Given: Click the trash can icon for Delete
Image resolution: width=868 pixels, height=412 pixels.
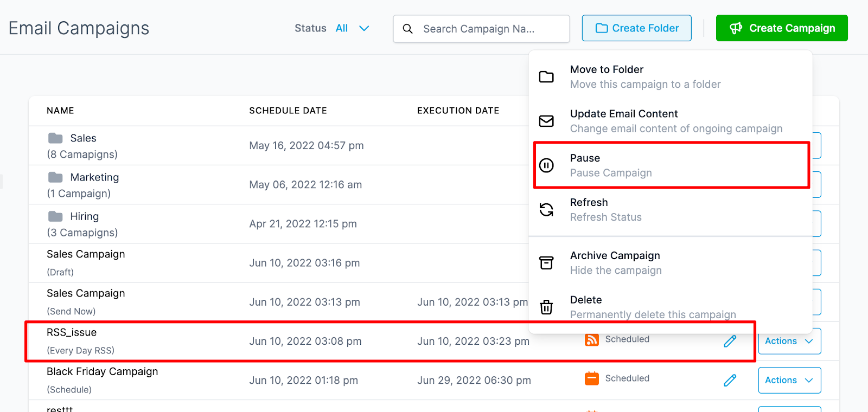Looking at the screenshot, I should [546, 307].
